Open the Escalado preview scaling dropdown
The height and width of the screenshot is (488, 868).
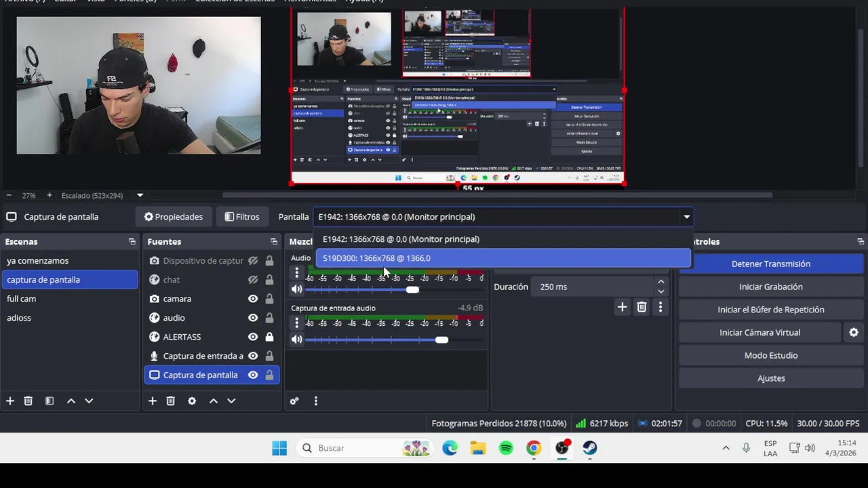[140, 195]
